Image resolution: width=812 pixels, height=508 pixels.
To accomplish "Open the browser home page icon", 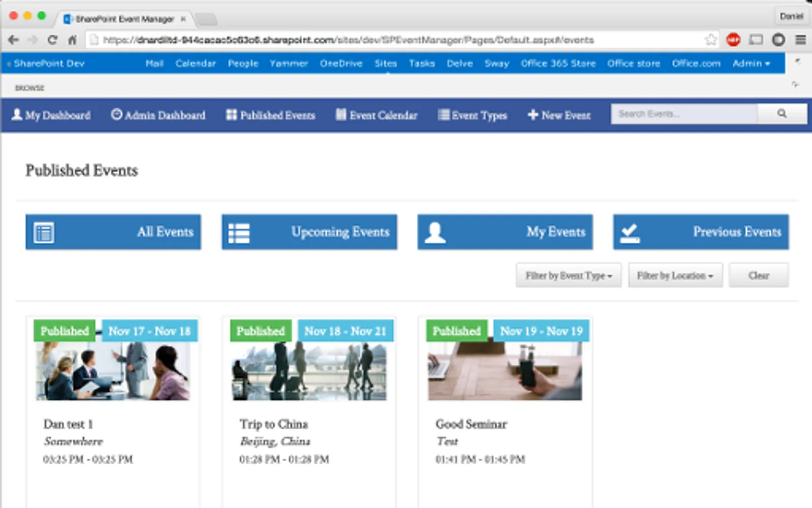I will (72, 40).
